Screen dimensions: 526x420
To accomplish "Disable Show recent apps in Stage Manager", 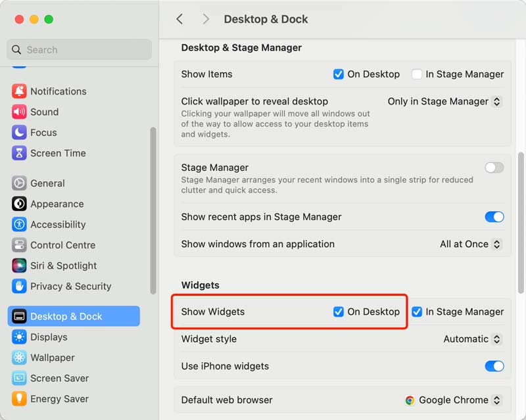I will point(494,217).
